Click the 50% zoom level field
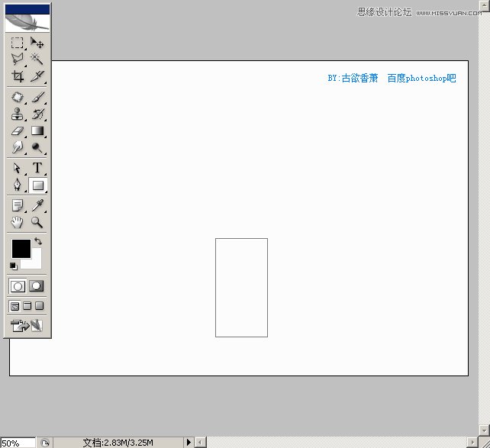490x448 pixels. pyautogui.click(x=18, y=443)
